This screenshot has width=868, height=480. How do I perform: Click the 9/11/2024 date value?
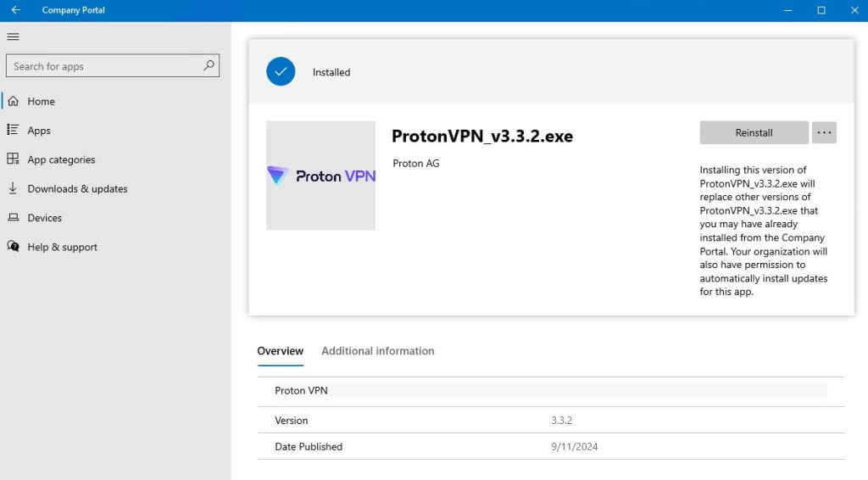coord(574,446)
